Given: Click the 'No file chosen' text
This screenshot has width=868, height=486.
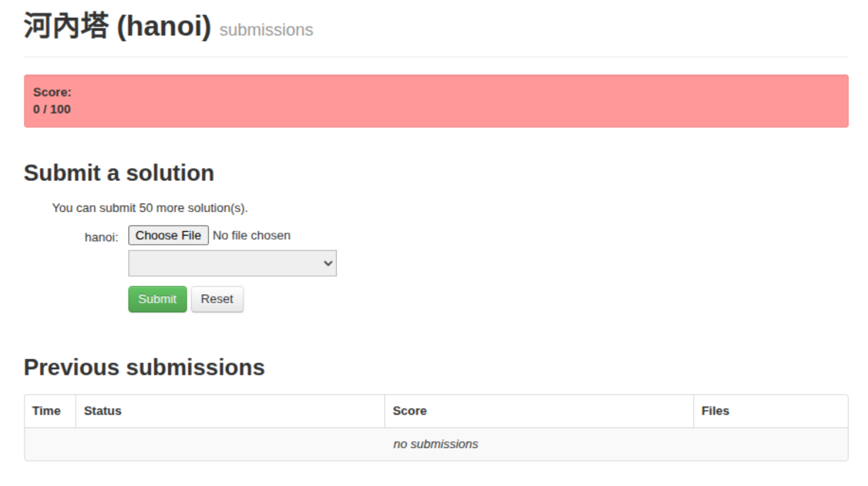Looking at the screenshot, I should 251,236.
